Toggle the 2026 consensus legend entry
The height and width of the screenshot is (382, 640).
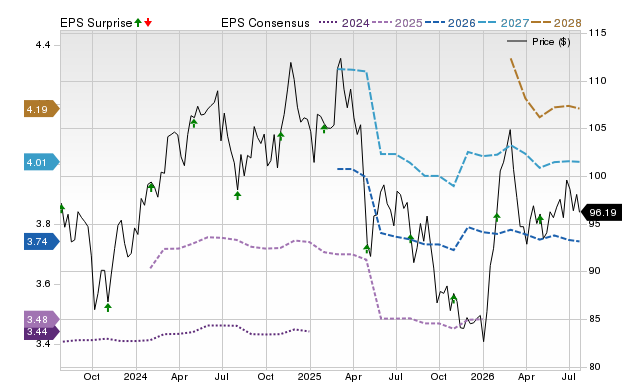(x=450, y=23)
